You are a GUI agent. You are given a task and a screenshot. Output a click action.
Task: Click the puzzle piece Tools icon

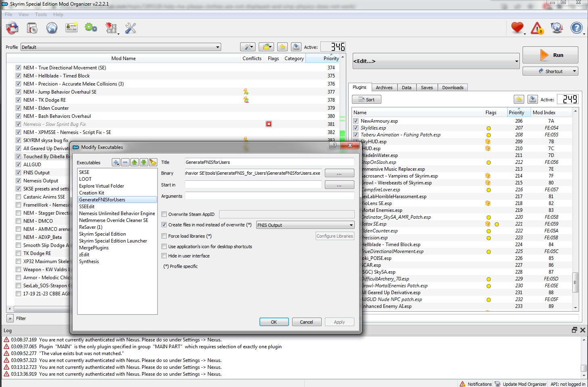coord(111,28)
